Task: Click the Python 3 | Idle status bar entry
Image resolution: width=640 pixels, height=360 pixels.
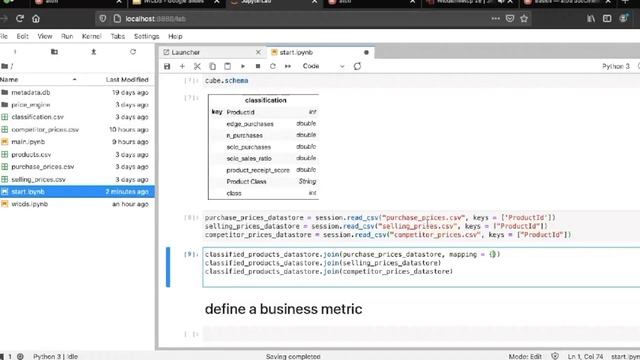Action: [x=56, y=356]
